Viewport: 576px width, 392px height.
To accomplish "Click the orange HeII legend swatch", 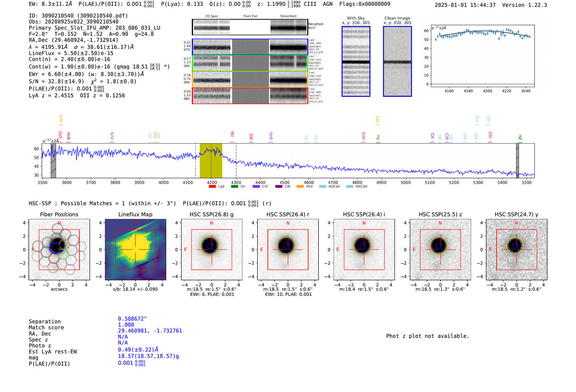I will [300, 187].
